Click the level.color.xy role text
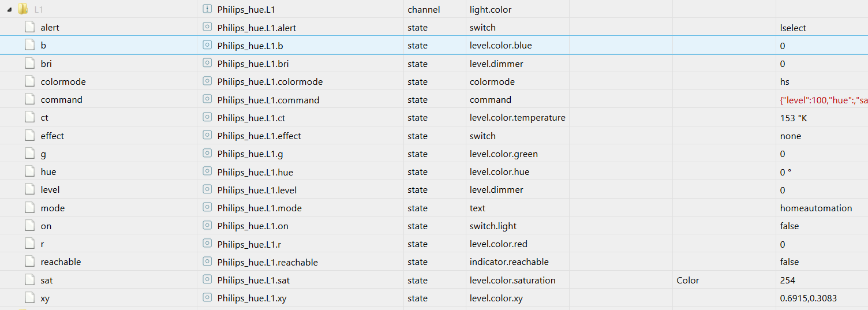 (x=497, y=298)
